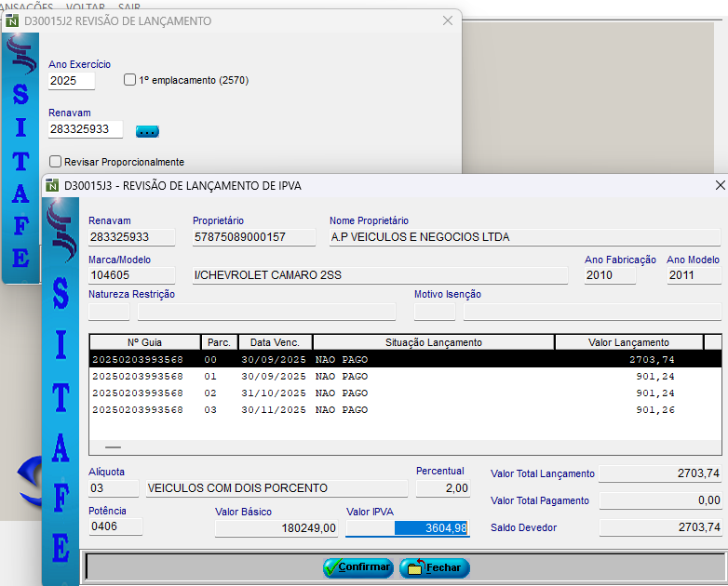Click the Situação Lançamento column header
728x586 pixels.
tap(433, 342)
